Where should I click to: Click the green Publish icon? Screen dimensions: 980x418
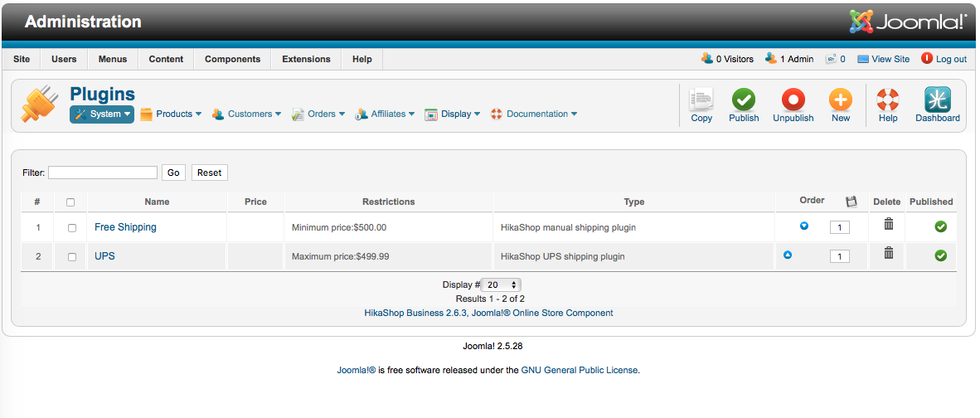pyautogui.click(x=744, y=100)
